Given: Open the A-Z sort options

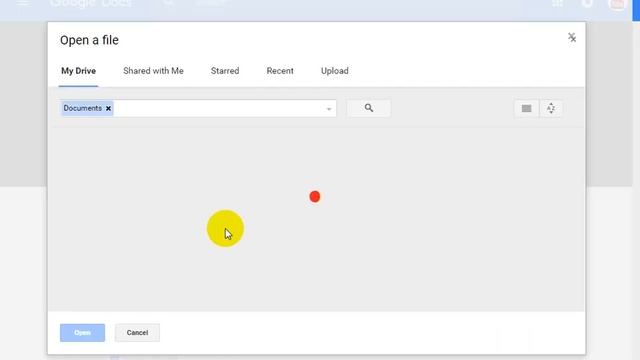Looking at the screenshot, I should (551, 109).
